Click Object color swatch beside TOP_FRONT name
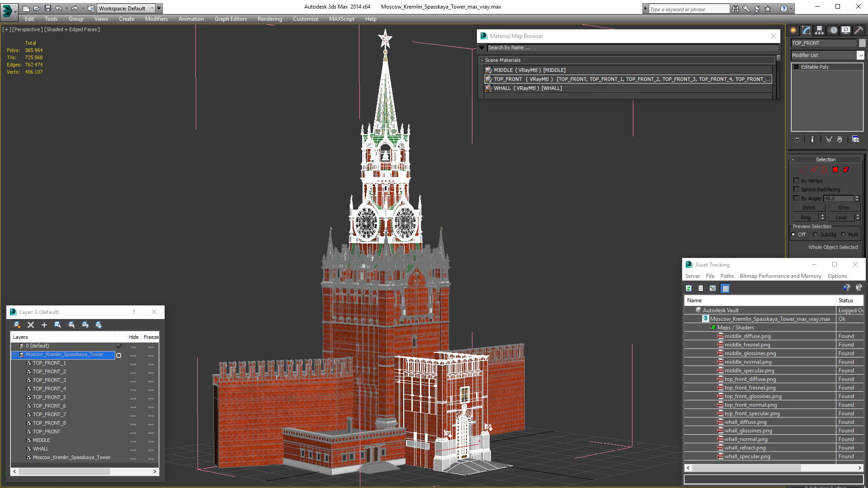 pos(862,43)
